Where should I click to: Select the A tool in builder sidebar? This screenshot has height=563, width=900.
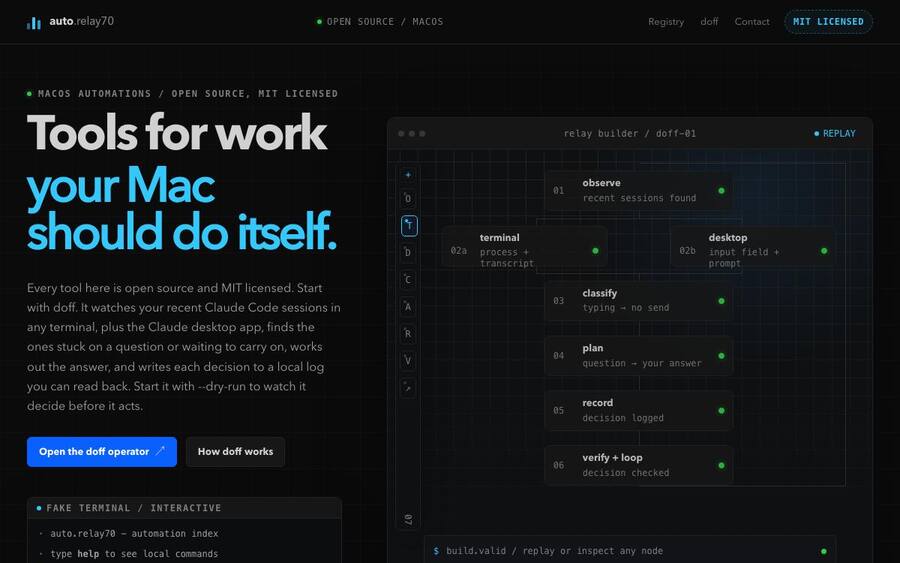[x=408, y=306]
